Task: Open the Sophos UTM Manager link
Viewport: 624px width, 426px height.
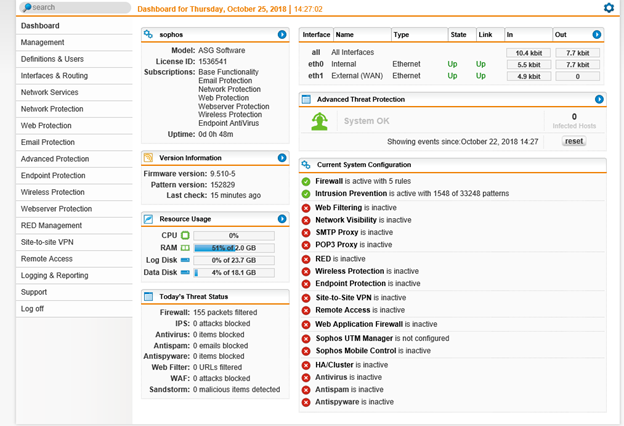Action: (x=354, y=338)
